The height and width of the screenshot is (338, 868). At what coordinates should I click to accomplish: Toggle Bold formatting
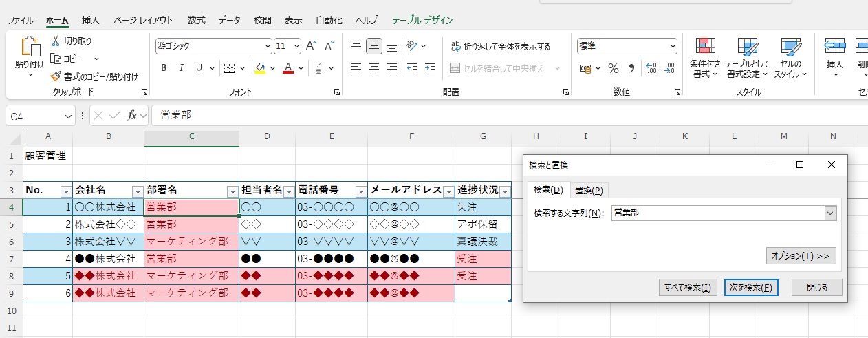164,67
